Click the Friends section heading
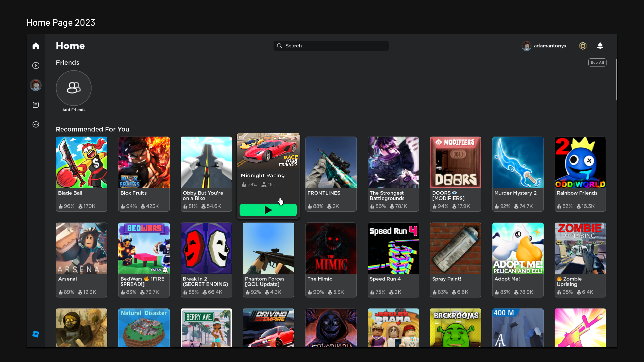This screenshot has width=644, height=362. [x=67, y=63]
